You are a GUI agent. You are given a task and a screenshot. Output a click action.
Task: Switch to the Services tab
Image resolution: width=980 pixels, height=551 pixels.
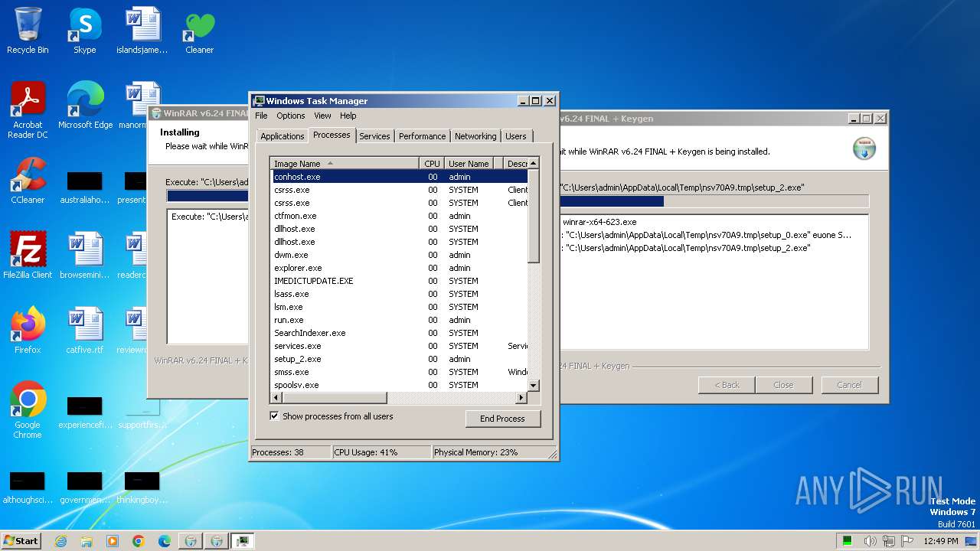click(x=374, y=136)
